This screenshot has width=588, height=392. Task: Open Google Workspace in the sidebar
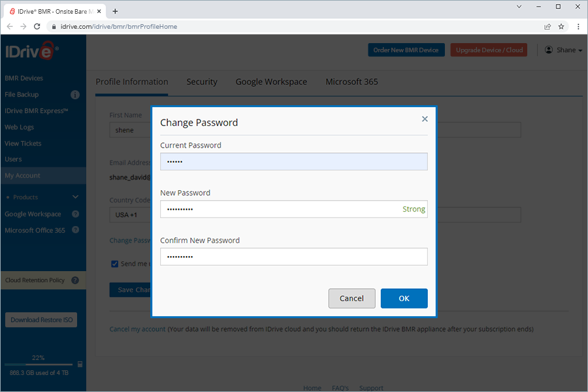click(33, 214)
